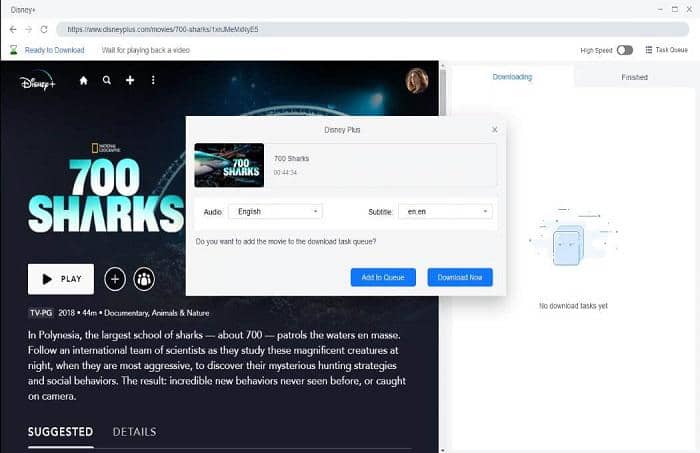
Task: Reload the page with the refresh icon
Action: pos(44,29)
